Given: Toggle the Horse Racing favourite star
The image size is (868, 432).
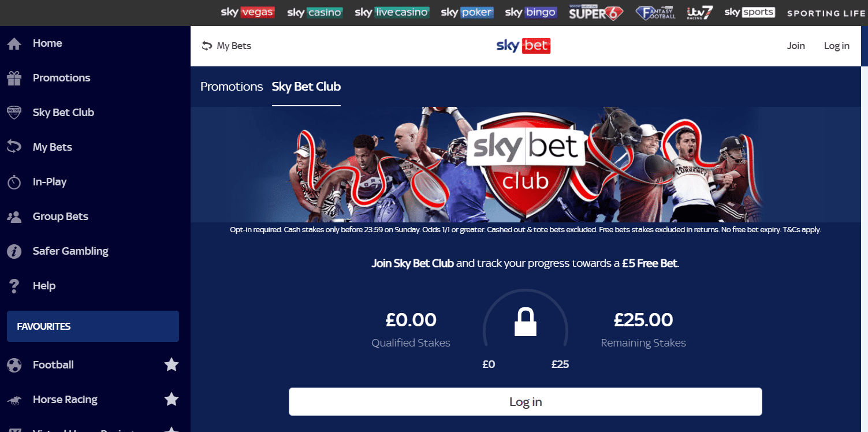Looking at the screenshot, I should (171, 399).
